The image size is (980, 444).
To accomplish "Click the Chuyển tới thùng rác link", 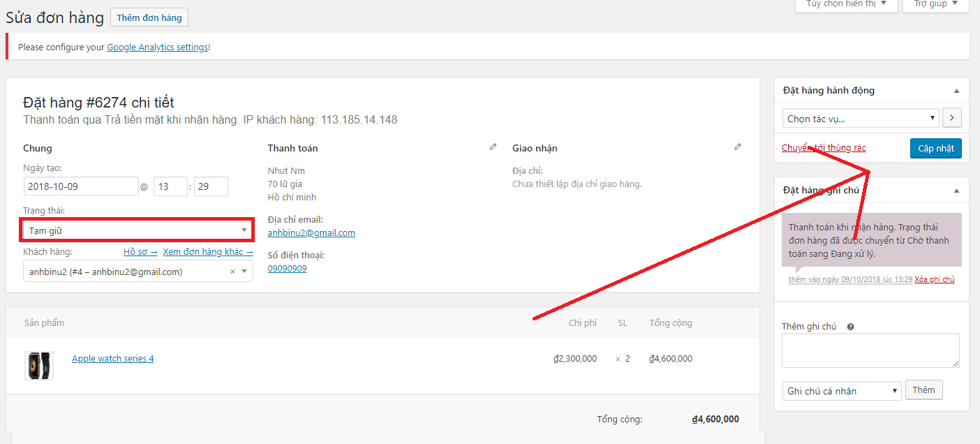I will click(824, 148).
